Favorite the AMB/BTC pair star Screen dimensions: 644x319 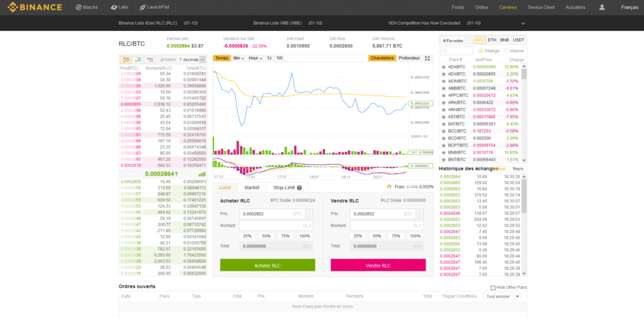click(x=443, y=88)
